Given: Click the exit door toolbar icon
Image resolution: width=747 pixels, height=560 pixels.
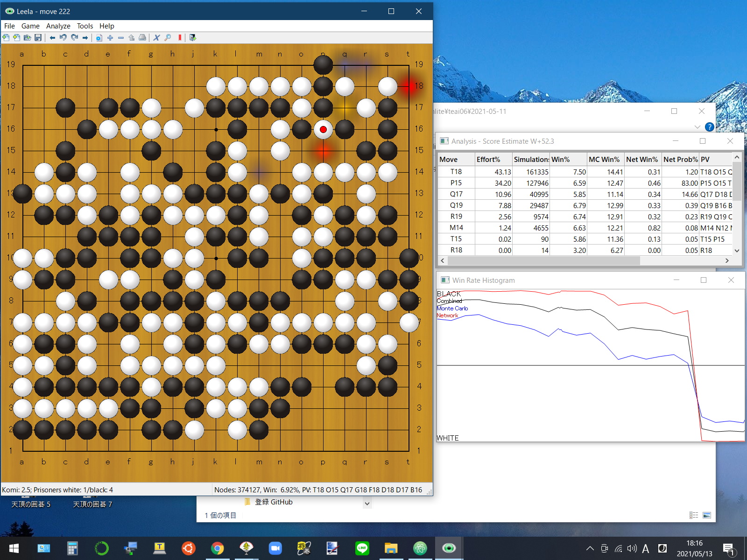Looking at the screenshot, I should click(192, 38).
